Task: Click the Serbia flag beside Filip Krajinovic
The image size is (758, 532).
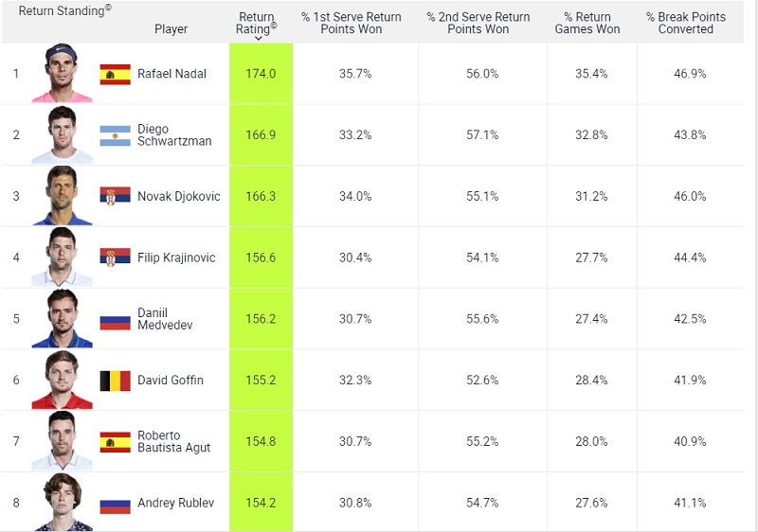Action: pyautogui.click(x=115, y=257)
